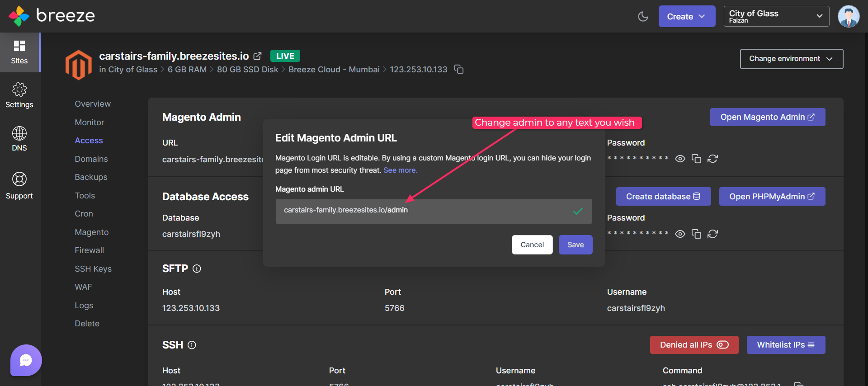Screen dimensions: 868x386
Task: Open the Sites section in sidebar
Action: (19, 52)
